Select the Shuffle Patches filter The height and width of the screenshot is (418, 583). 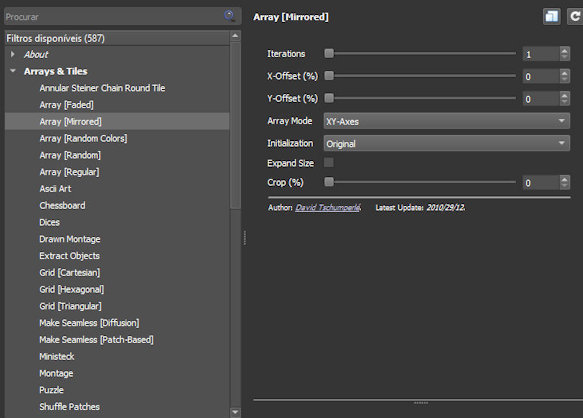tap(70, 407)
